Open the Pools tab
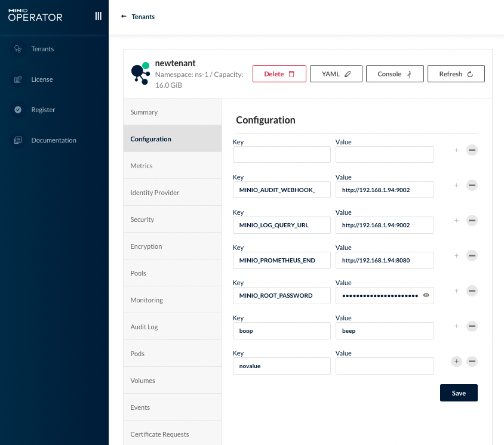 (173, 273)
